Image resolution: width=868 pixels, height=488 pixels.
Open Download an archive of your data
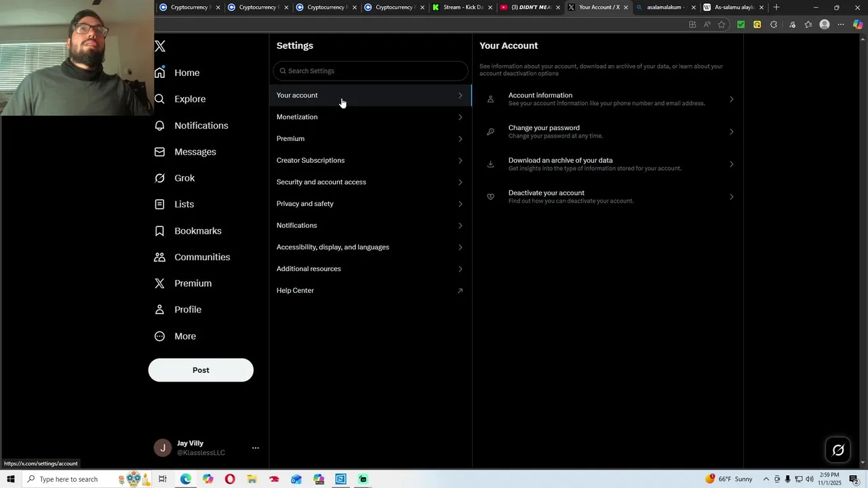tap(608, 164)
